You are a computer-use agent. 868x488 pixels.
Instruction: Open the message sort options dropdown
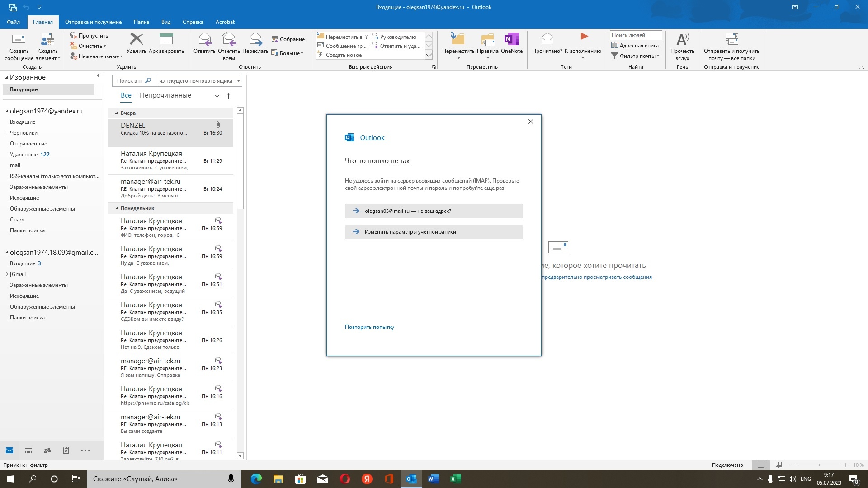click(217, 96)
